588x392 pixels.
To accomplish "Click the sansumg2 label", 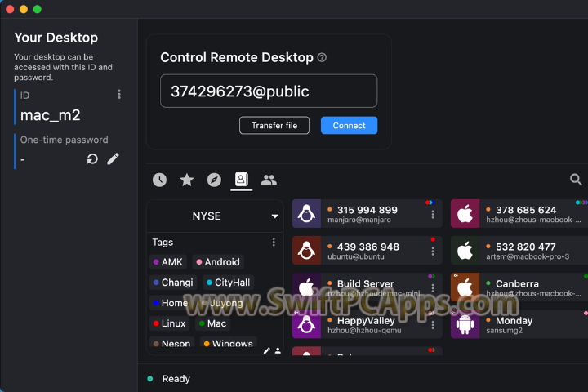I will point(505,331).
